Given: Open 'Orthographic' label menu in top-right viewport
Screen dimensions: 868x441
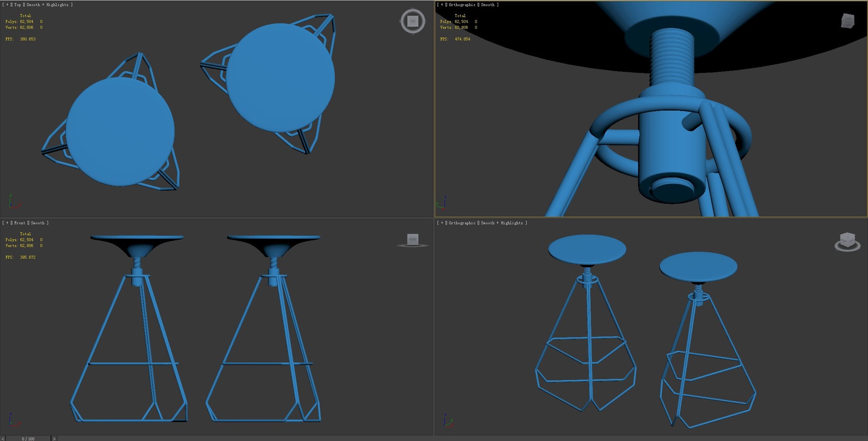Looking at the screenshot, I should point(462,5).
